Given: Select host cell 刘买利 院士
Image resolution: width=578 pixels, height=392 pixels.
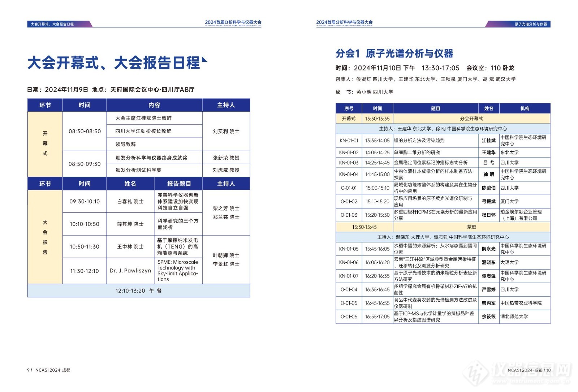Looking at the screenshot, I should pyautogui.click(x=226, y=131).
